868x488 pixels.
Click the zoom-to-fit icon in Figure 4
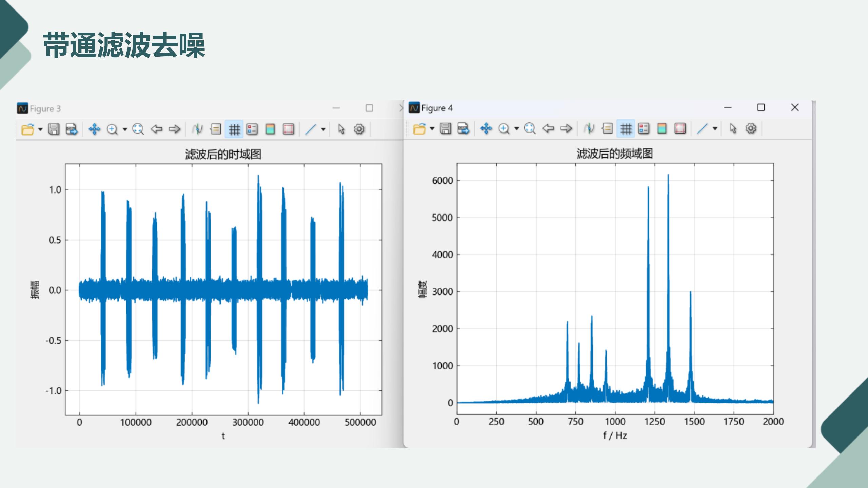[x=530, y=128]
